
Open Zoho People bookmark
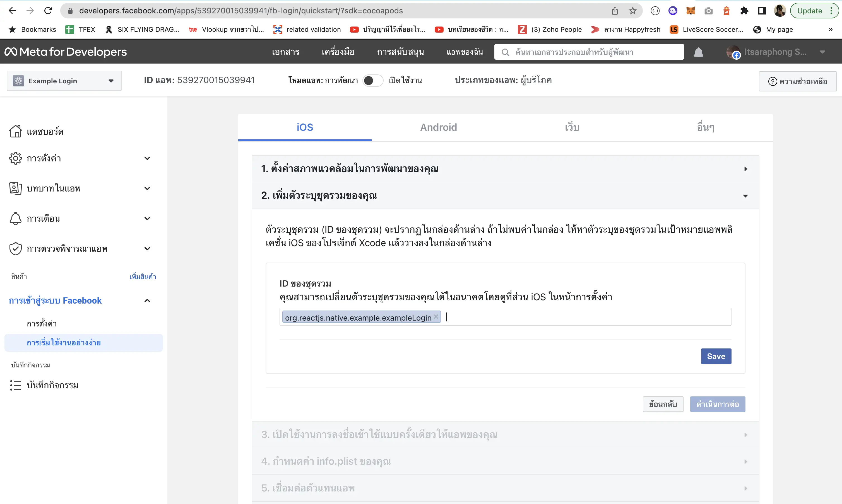coord(550,30)
